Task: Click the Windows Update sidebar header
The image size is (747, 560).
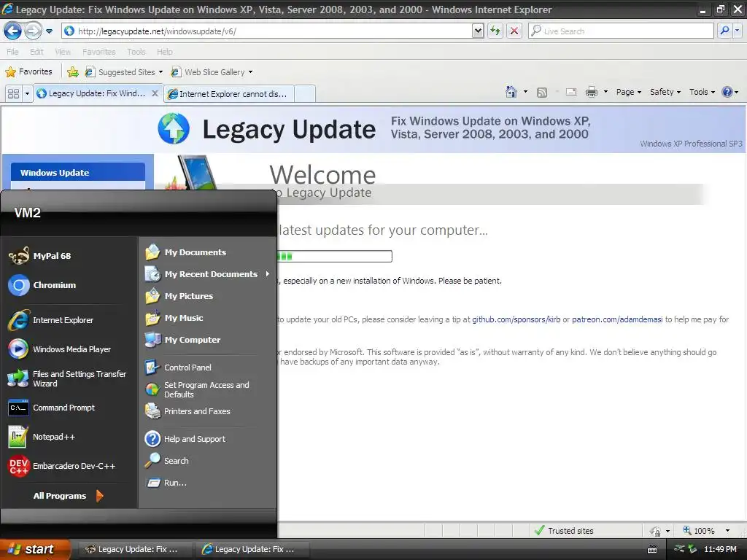Action: 78,172
